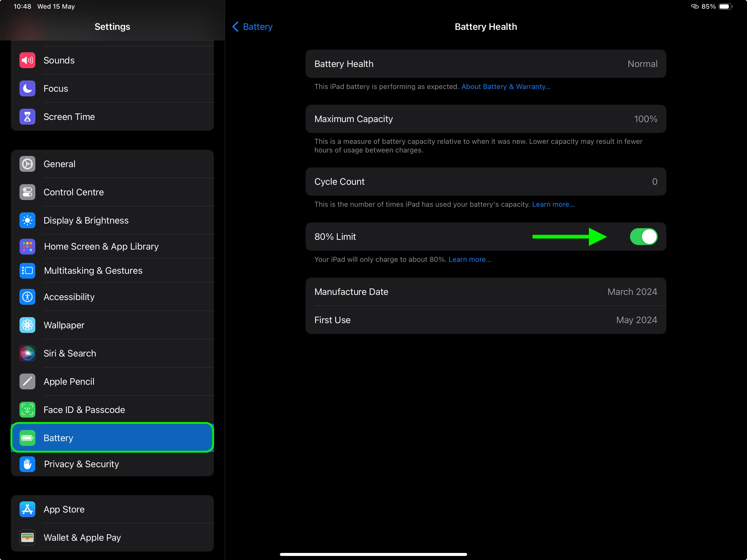Open Focus settings

coord(112,88)
